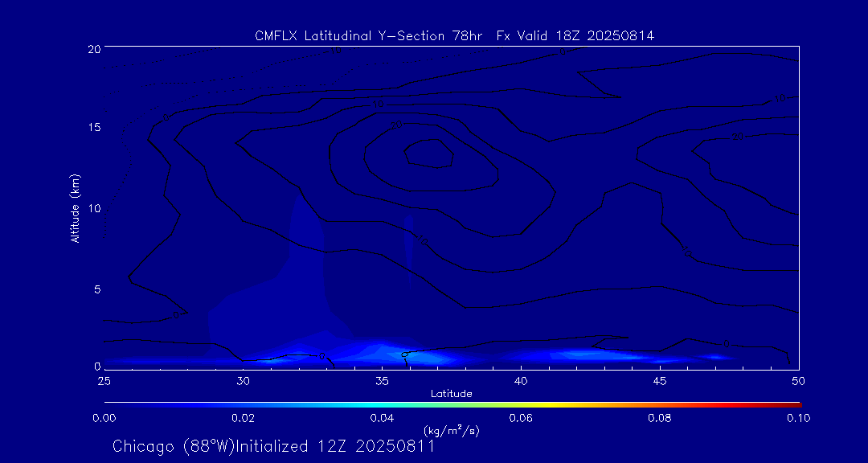This screenshot has height=463, width=868.
Task: Click colorbar value label "0.06"
Action: pyautogui.click(x=521, y=418)
